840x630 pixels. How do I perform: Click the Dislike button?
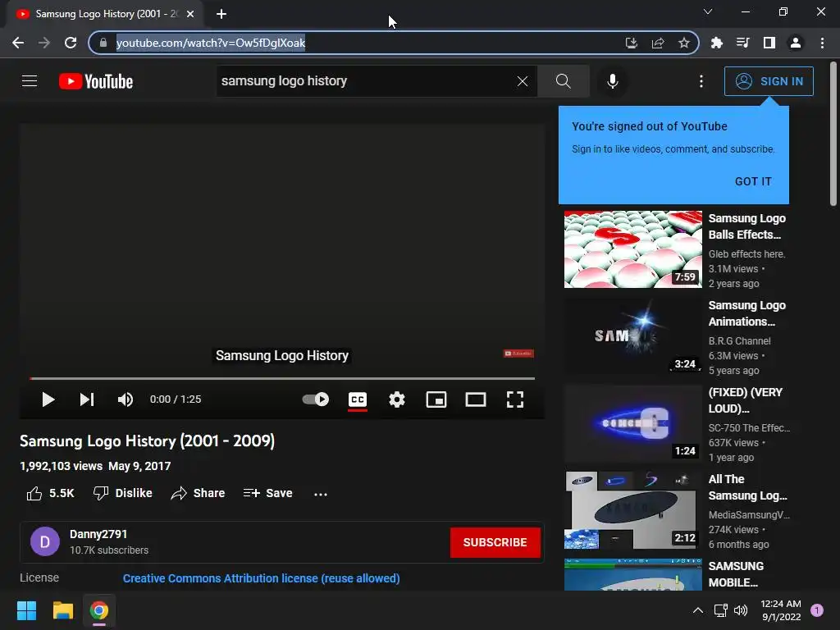(x=123, y=493)
